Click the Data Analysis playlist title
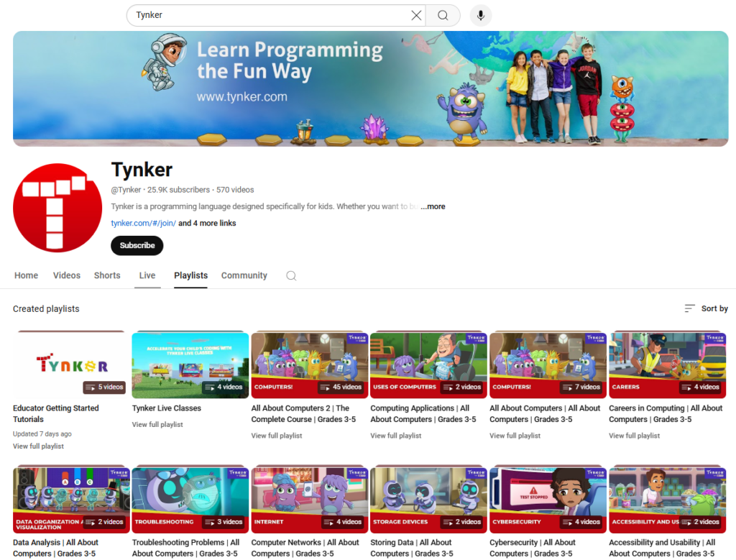736x560 pixels. 56,548
